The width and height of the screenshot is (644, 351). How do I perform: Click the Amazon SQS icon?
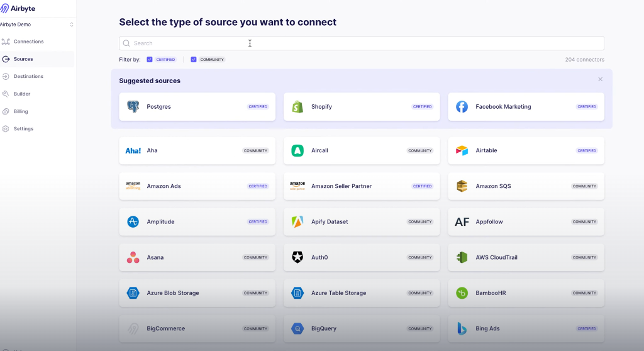(x=462, y=186)
